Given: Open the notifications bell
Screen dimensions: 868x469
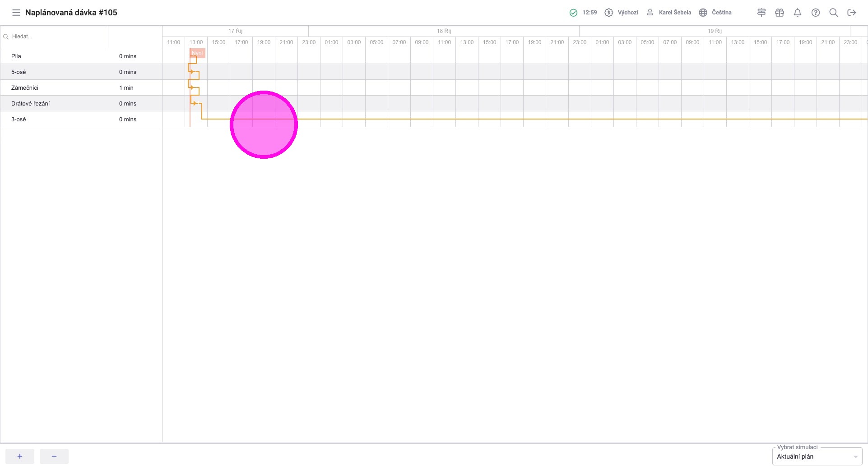Looking at the screenshot, I should (798, 13).
